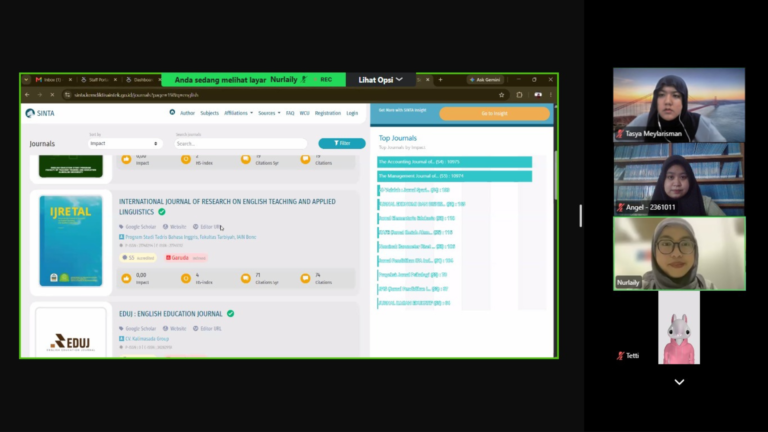Open Google Scholar link for IJRETAL
The height and width of the screenshot is (432, 768).
[x=138, y=227]
